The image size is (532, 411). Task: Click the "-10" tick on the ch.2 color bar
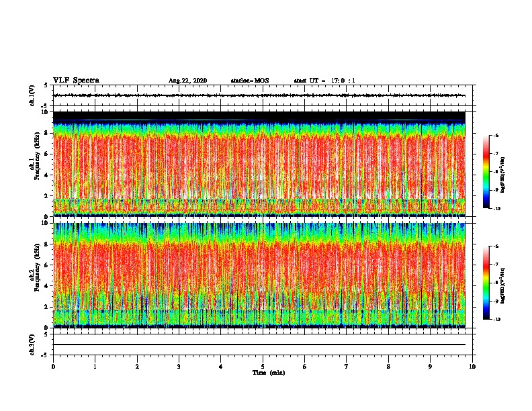click(496, 320)
